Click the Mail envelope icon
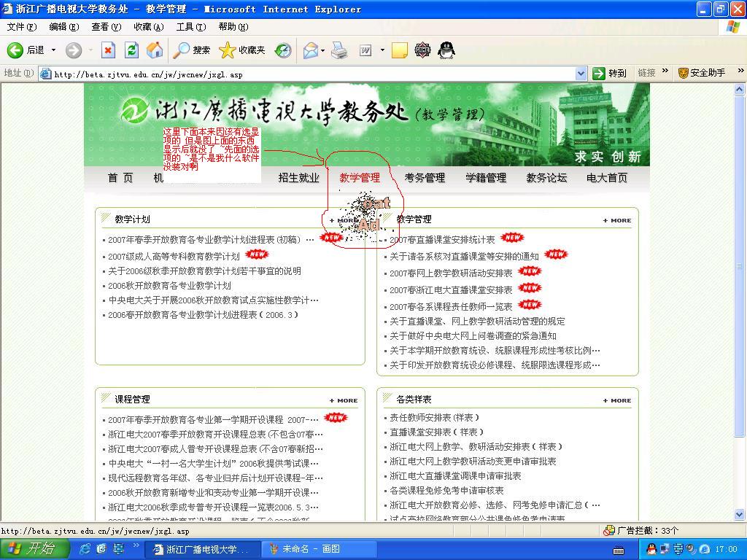The width and height of the screenshot is (747, 560). coord(311,50)
